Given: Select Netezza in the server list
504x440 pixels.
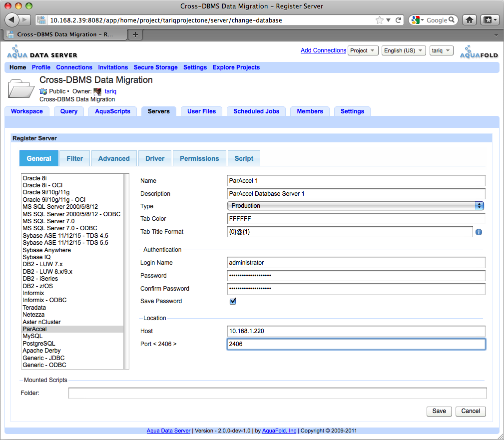Looking at the screenshot, I should coord(72,315).
